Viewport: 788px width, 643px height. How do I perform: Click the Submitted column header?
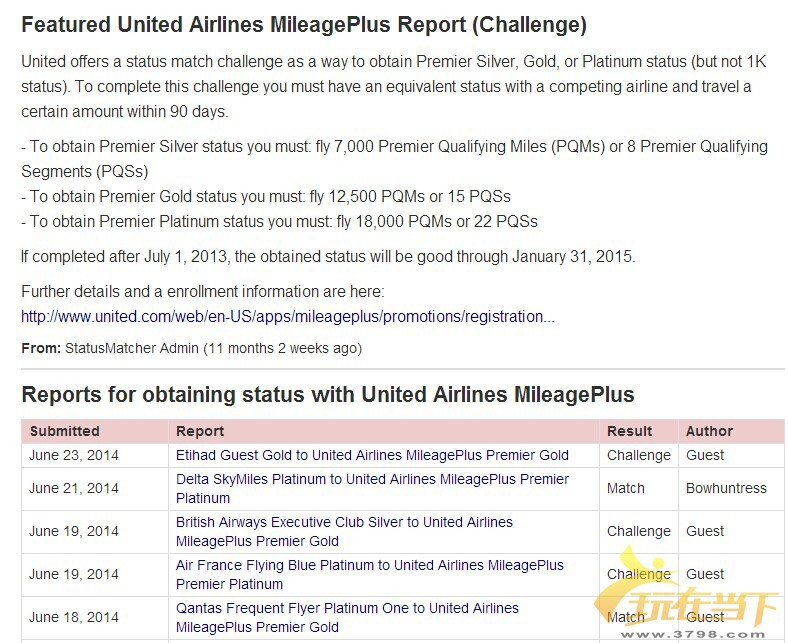64,431
